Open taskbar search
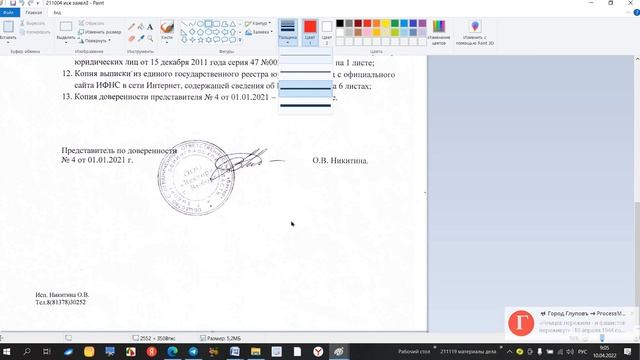640x360 pixels. (x=27, y=351)
